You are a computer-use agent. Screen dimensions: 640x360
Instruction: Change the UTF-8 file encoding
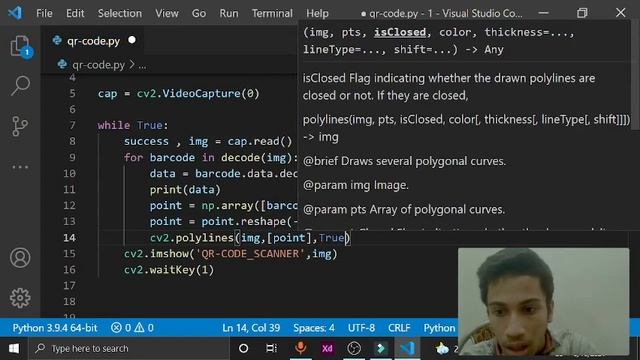point(361,328)
